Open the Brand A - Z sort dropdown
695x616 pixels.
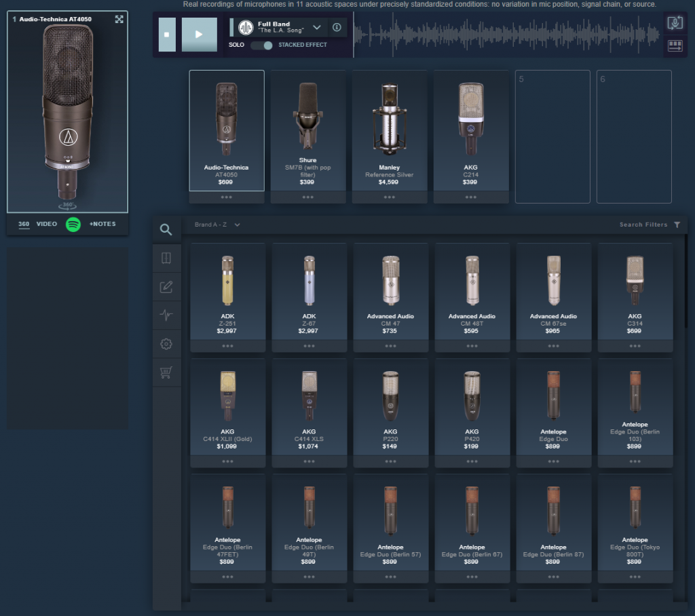coord(218,225)
